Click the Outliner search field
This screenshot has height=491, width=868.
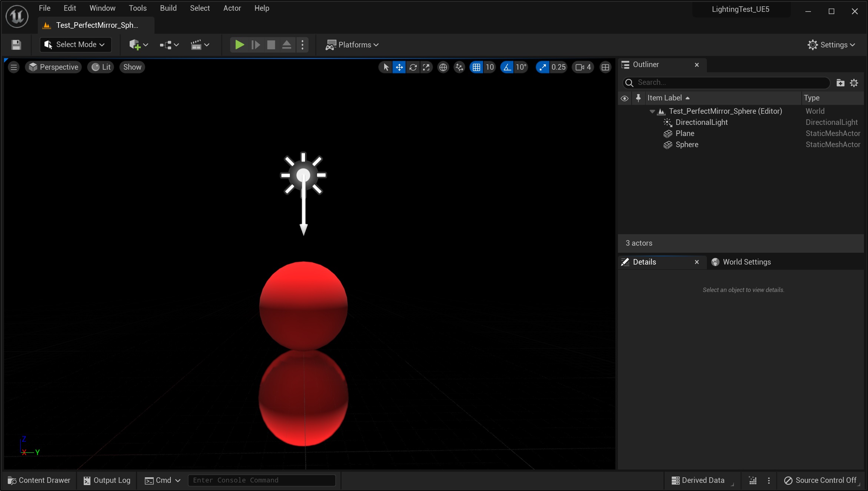click(726, 82)
